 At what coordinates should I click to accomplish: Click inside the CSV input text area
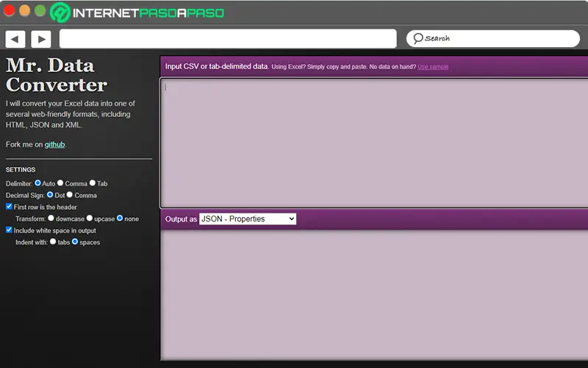(x=374, y=143)
